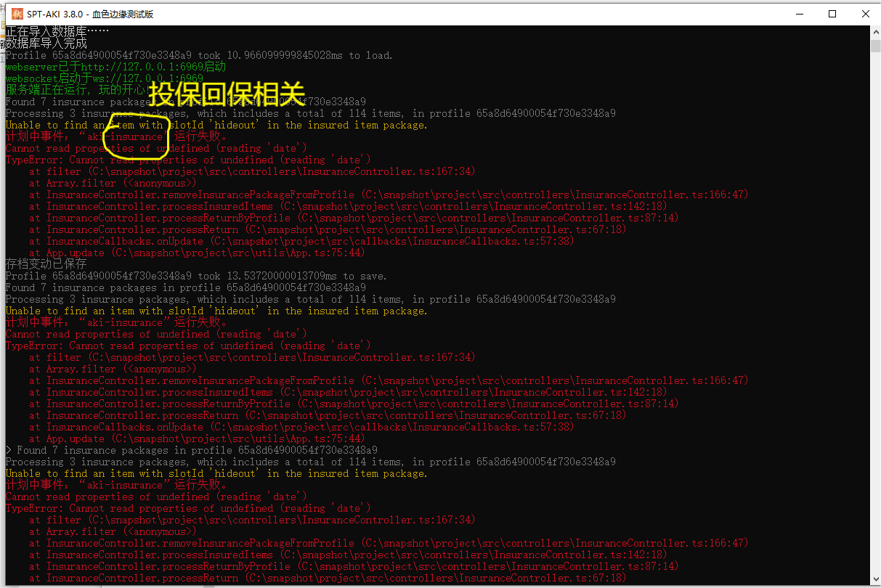
Task: Click the profile 'took 10.966099999845028ms to load' line
Action: click(199, 55)
